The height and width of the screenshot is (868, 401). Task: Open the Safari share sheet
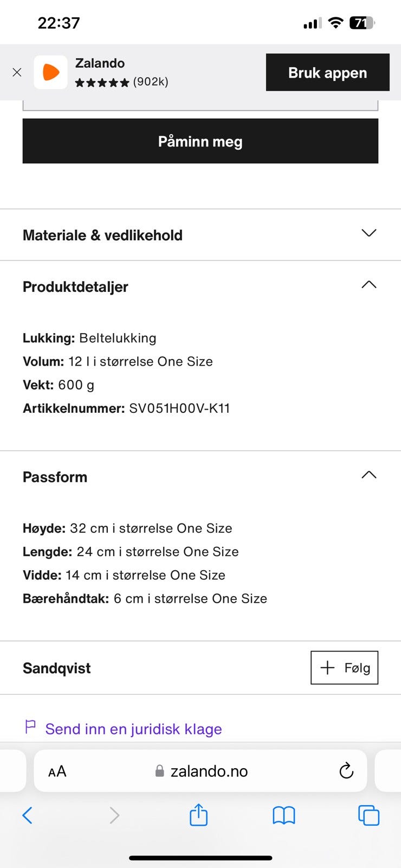[198, 815]
